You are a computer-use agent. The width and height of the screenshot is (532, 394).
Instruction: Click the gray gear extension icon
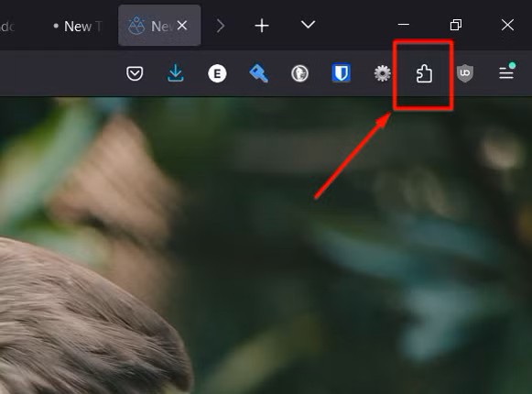(383, 73)
